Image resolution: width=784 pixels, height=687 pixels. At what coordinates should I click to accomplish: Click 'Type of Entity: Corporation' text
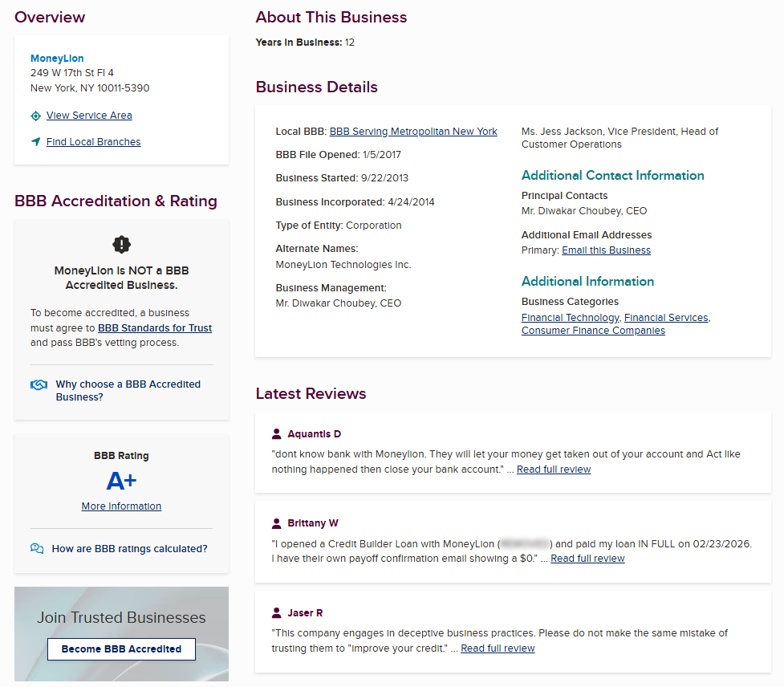point(339,226)
